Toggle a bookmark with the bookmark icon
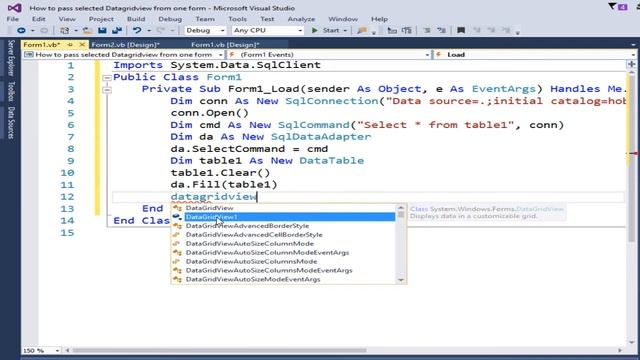The height and width of the screenshot is (360, 640). 461,30
